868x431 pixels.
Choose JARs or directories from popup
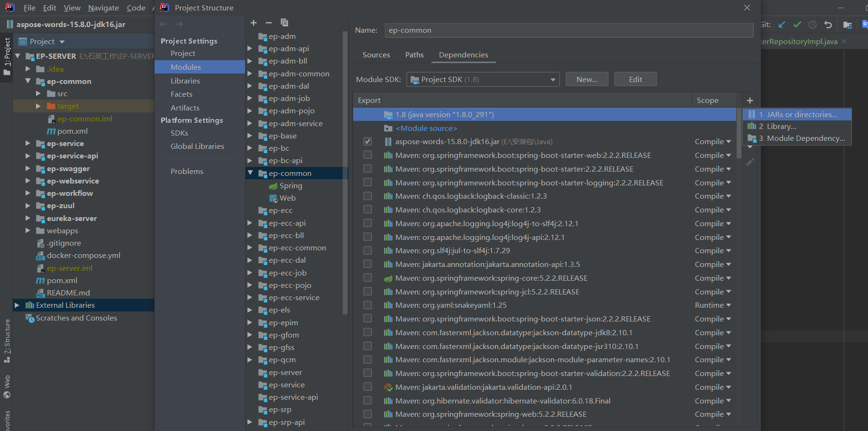797,114
